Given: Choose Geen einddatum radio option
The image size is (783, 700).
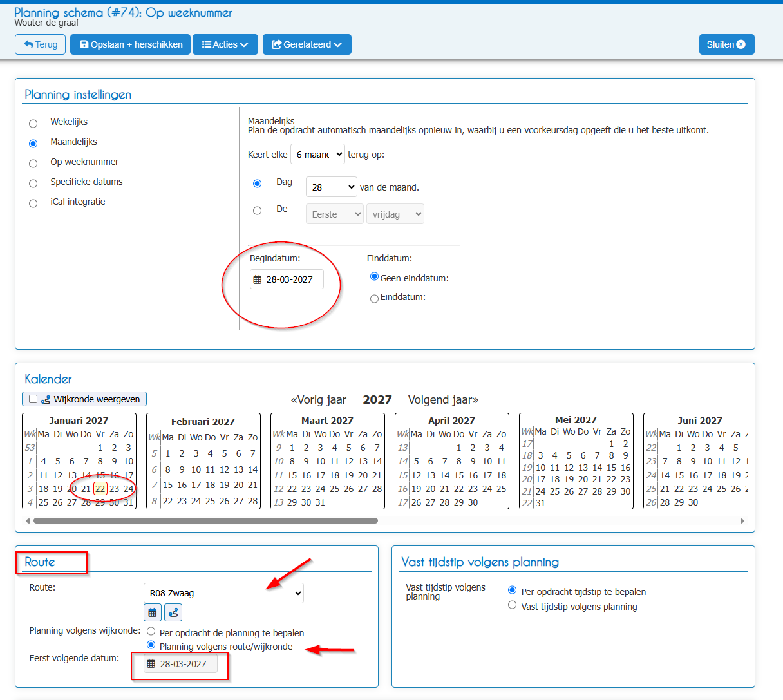Looking at the screenshot, I should tap(374, 277).
